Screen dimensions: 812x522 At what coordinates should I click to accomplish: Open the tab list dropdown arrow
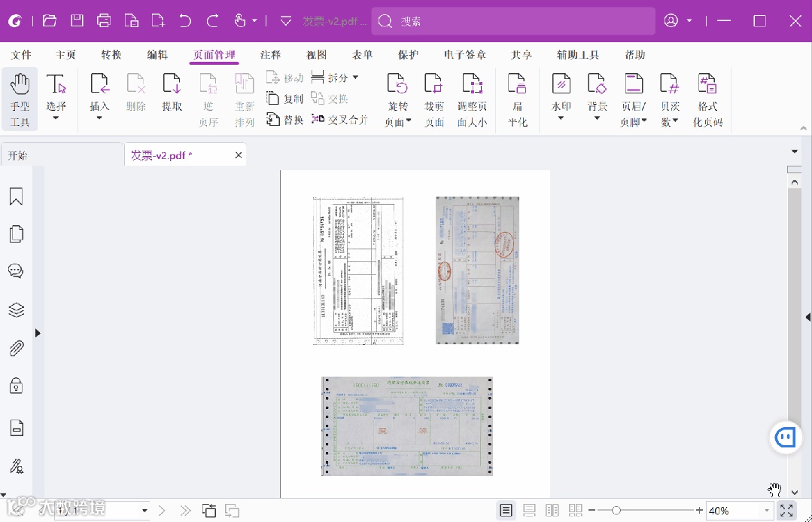(795, 151)
